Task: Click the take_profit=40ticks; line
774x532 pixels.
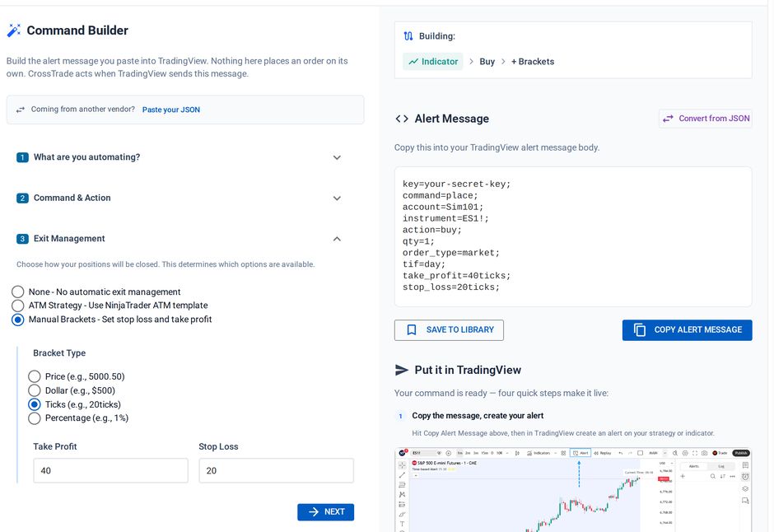Action: [x=457, y=275]
